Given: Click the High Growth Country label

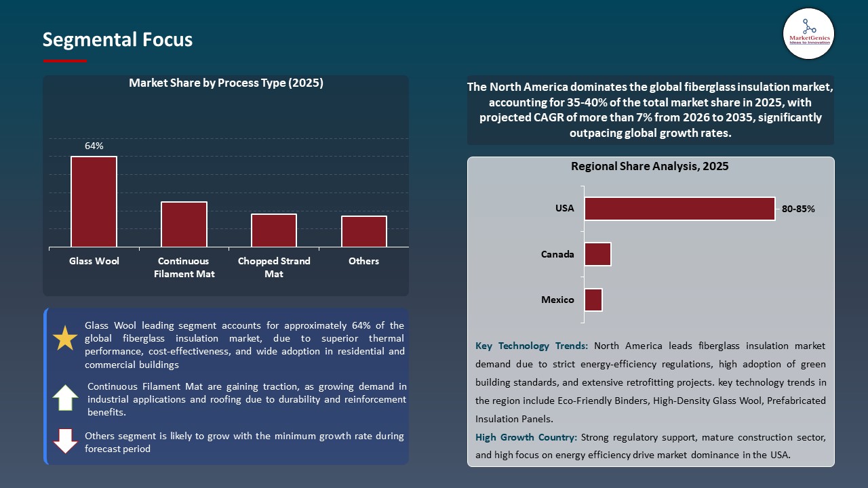Looking at the screenshot, I should (526, 437).
